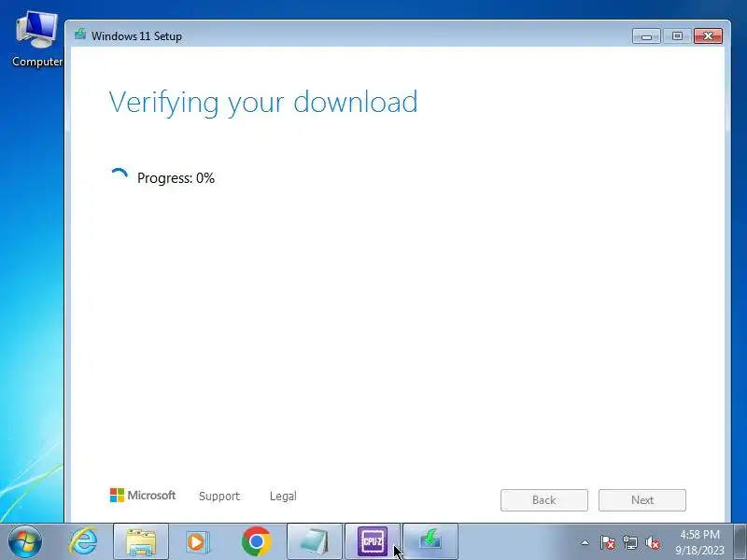The height and width of the screenshot is (560, 747).
Task: Open the Support link
Action: coord(219,497)
